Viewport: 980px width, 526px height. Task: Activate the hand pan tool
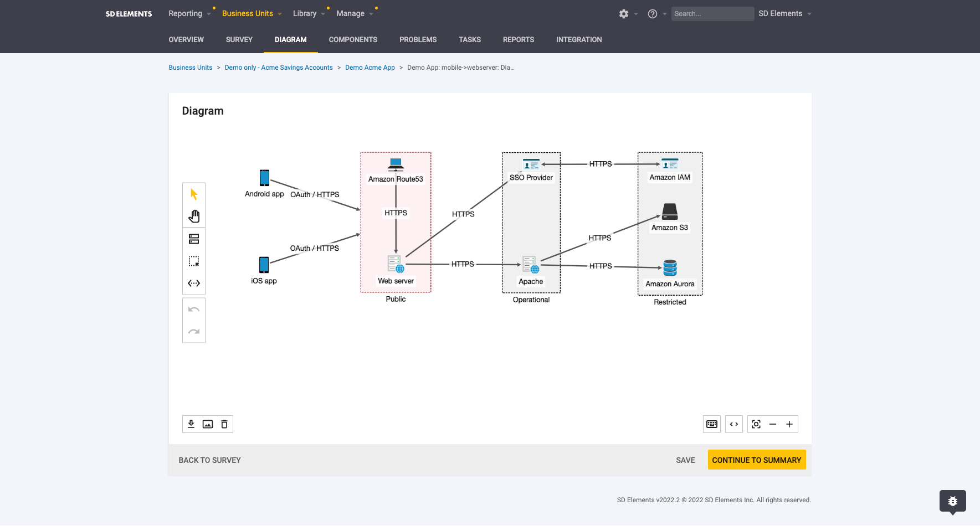click(194, 216)
